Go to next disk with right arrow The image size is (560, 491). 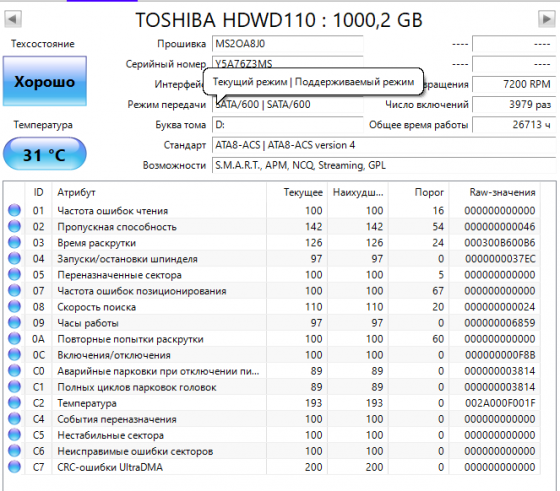(x=546, y=19)
